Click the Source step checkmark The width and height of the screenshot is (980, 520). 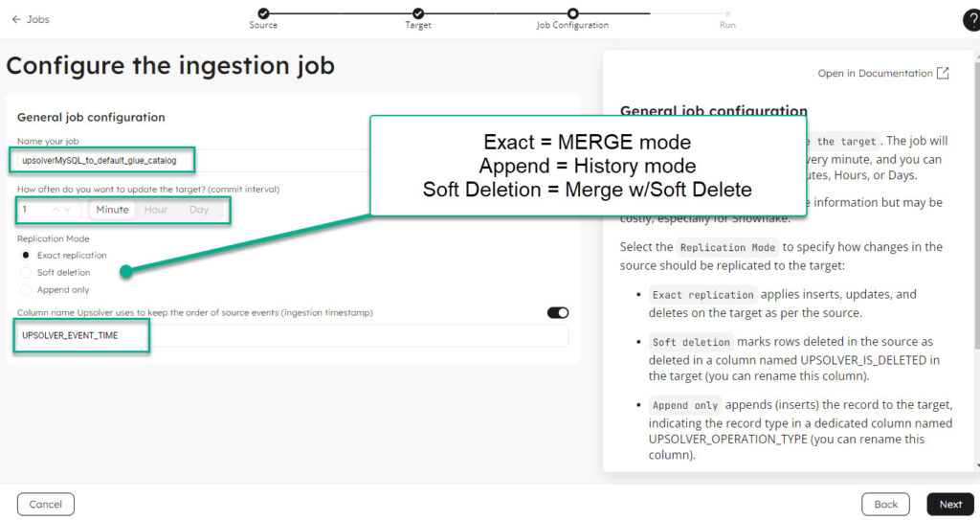pyautogui.click(x=263, y=13)
